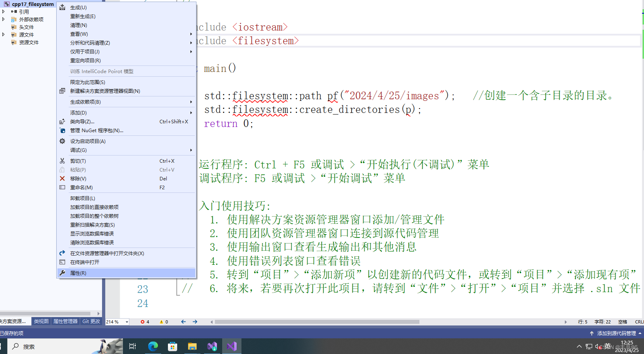This screenshot has width=644, height=354.
Task: Open the 查看(W) submenu
Action: (x=127, y=34)
